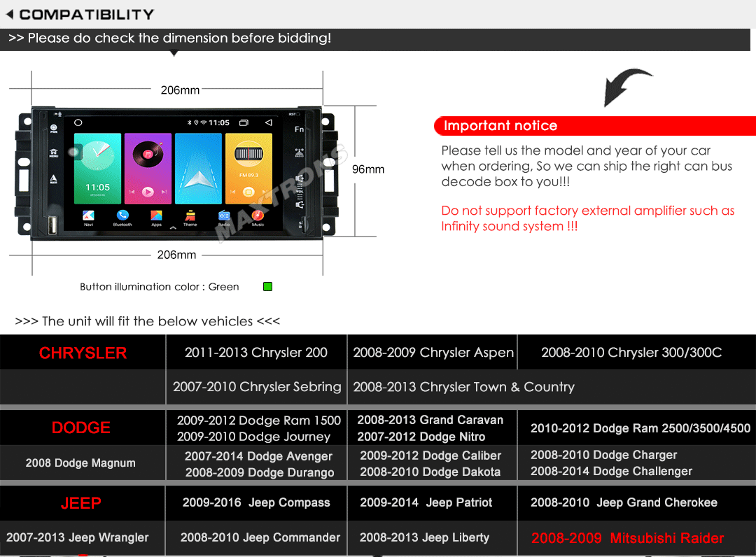Click the green illumination color swatch
The height and width of the screenshot is (557, 756).
267,287
